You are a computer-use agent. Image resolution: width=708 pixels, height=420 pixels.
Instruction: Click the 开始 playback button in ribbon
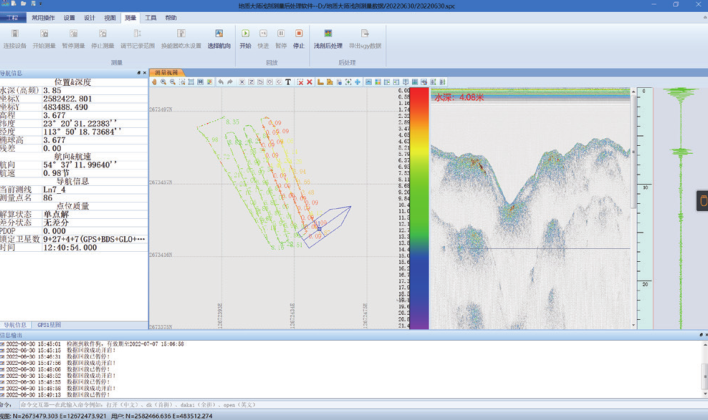click(245, 39)
